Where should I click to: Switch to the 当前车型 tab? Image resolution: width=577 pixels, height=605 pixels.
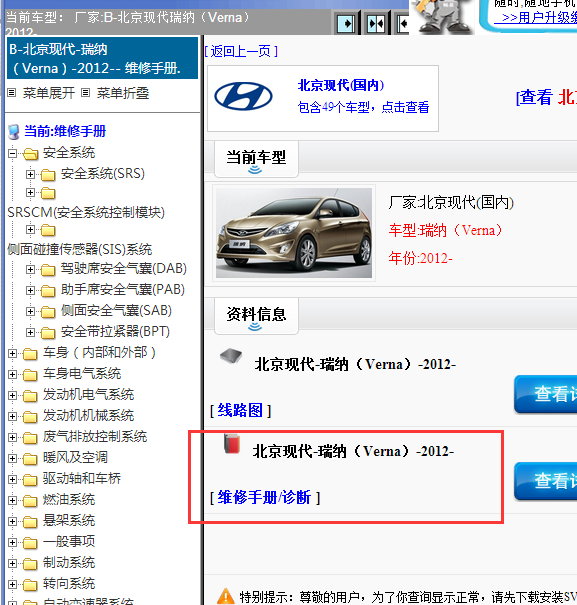(x=256, y=159)
